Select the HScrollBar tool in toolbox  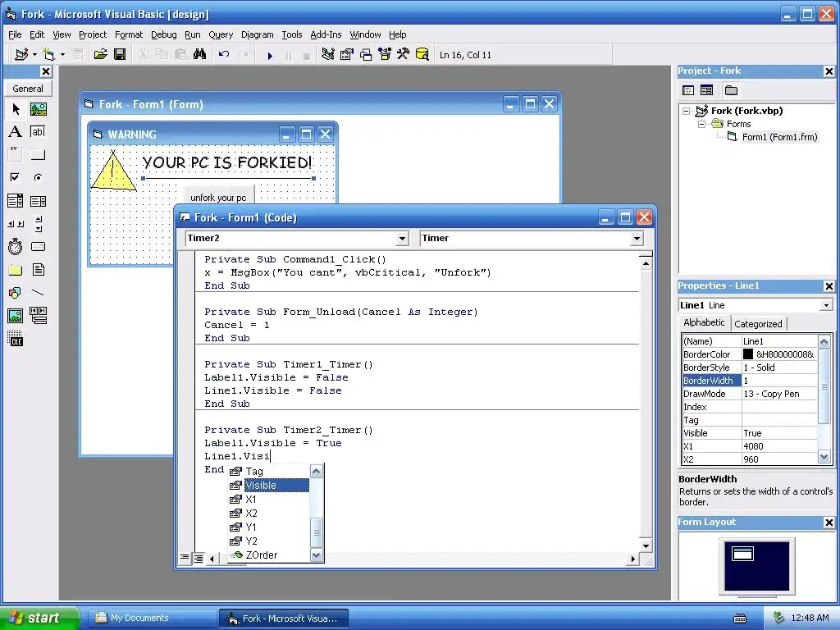click(x=16, y=223)
